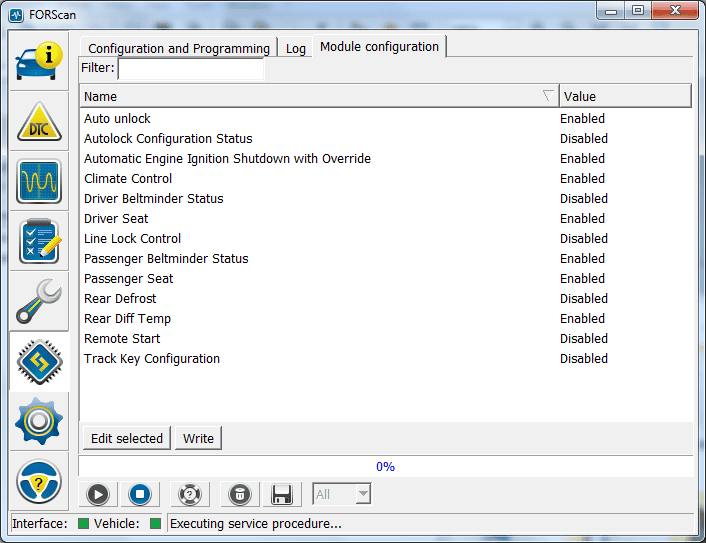Select the Driver Seat row
Image resolution: width=706 pixels, height=543 pixels.
coord(386,219)
